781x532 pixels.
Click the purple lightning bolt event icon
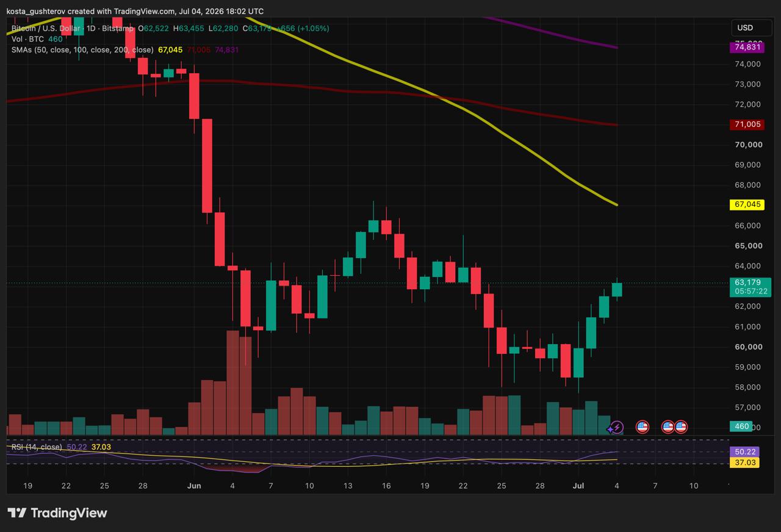pos(617,427)
